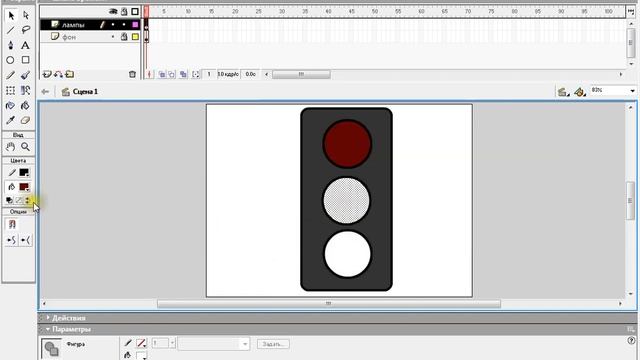Select the Eraser tool
The height and width of the screenshot is (360, 640).
point(25,120)
